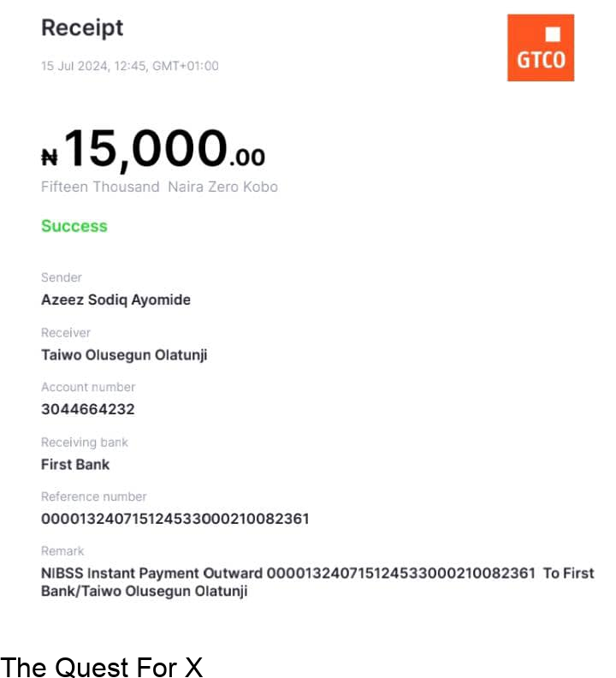Select the NIBSS Instant Payment remark text

[x=317, y=582]
